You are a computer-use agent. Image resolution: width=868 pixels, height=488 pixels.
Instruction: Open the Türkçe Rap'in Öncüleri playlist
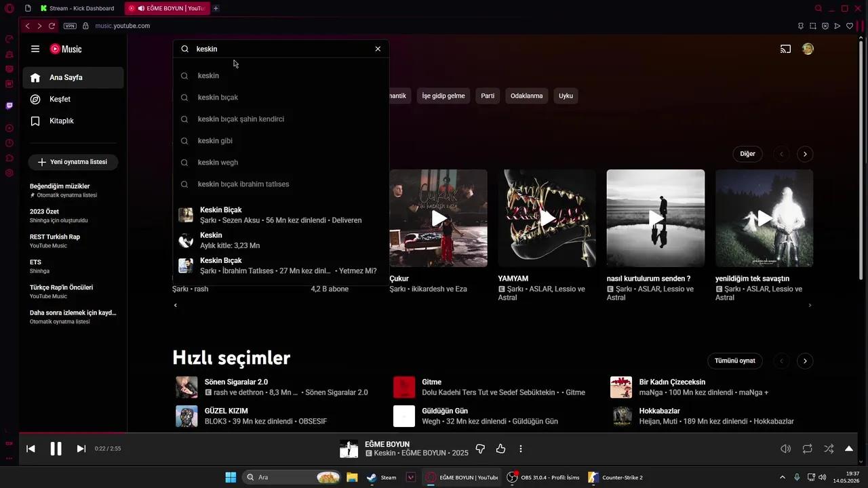pos(73,291)
